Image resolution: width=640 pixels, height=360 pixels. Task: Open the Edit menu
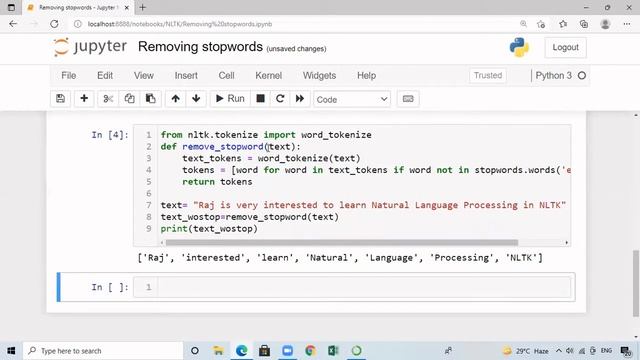[x=105, y=76]
